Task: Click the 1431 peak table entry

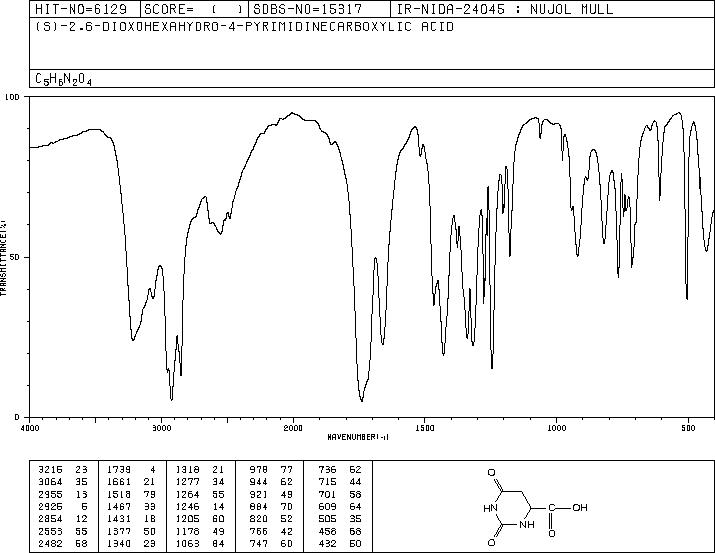Action: 119,519
